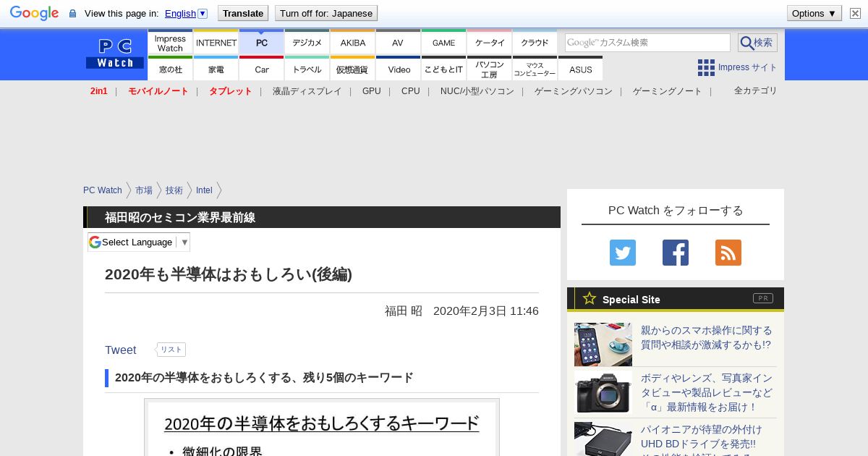Open the 家電 tab
Screen dimensions: 868x456
click(216, 69)
